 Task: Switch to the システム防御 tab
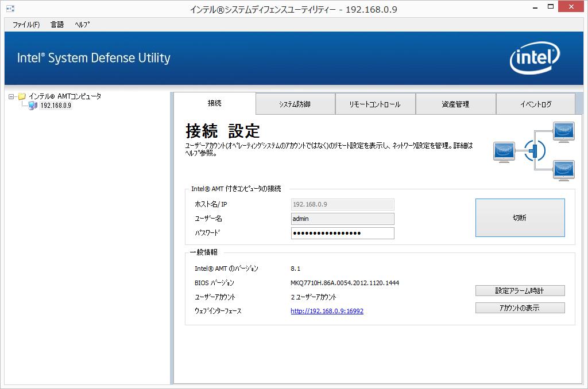pyautogui.click(x=295, y=104)
